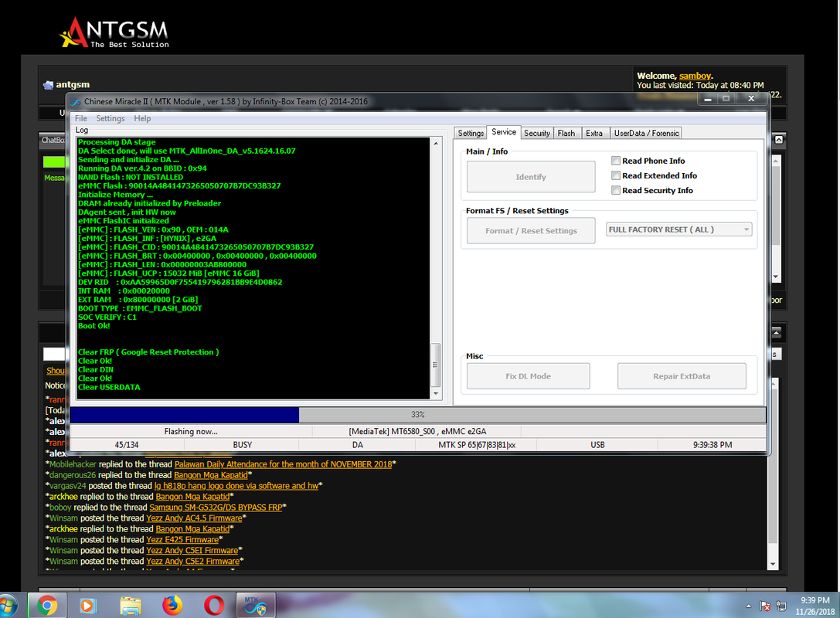Open Palawan Daily Attendance NOVEMBER 2018 thread
Image resolution: width=840 pixels, height=618 pixels.
tap(284, 464)
